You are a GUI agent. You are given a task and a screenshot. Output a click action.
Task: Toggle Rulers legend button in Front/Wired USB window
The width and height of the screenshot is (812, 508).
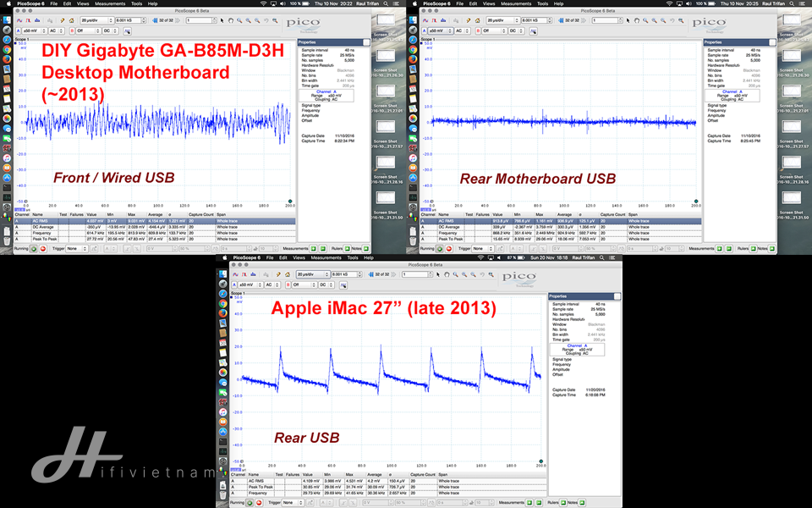coord(347,248)
